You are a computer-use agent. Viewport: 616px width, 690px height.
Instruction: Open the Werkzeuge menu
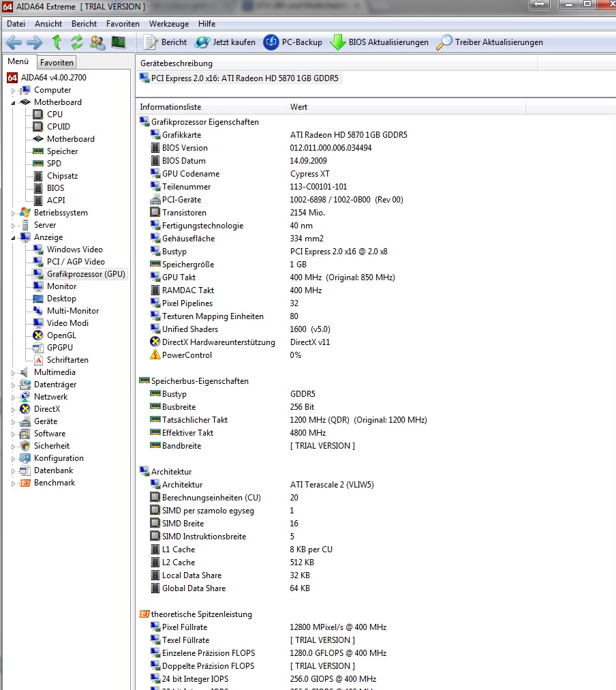click(169, 24)
